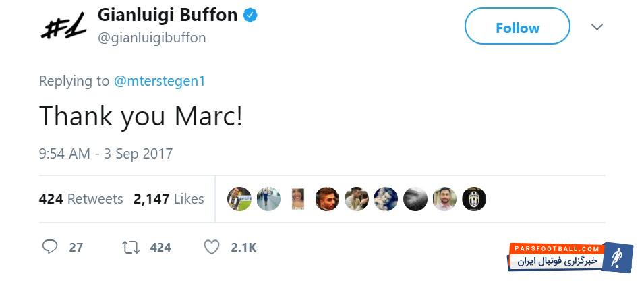Open the black-and-white grayscale liker avatar
The image size is (644, 284).
click(x=415, y=199)
